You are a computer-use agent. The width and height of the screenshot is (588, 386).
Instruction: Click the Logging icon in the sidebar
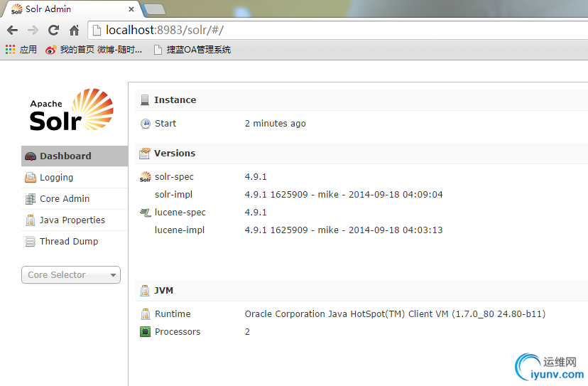pos(31,177)
